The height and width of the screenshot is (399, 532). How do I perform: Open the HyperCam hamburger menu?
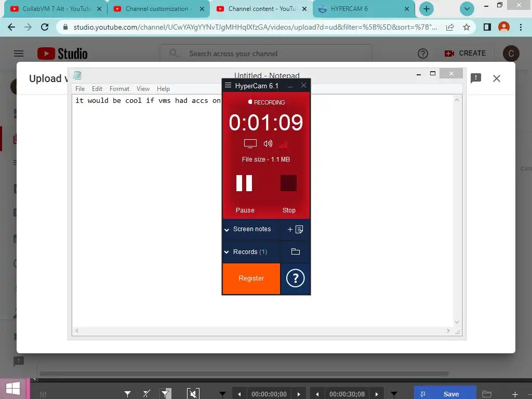(x=228, y=86)
